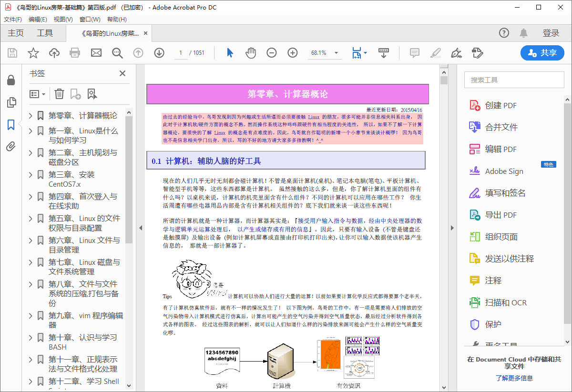
Task: Send file by email envelope icon
Action: click(96, 53)
